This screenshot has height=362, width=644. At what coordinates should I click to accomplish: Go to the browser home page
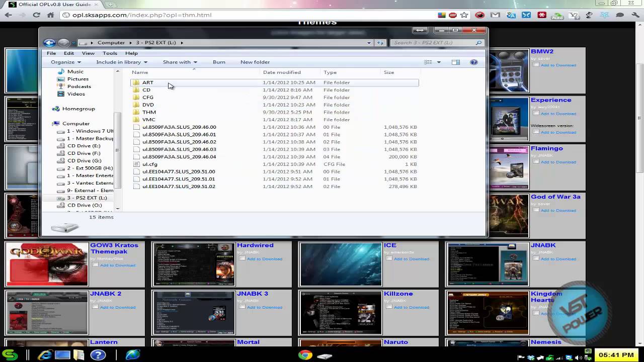[50, 15]
